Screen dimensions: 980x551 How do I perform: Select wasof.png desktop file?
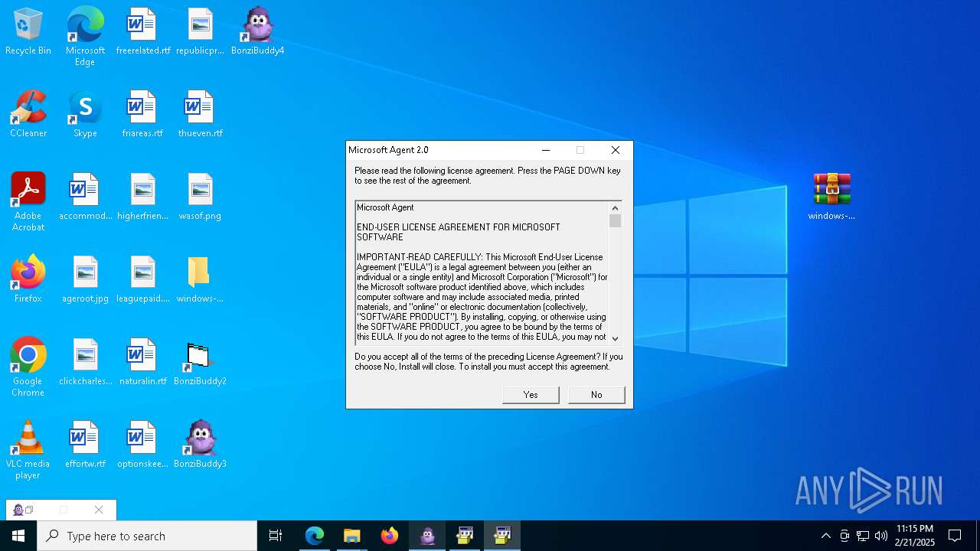tap(200, 197)
